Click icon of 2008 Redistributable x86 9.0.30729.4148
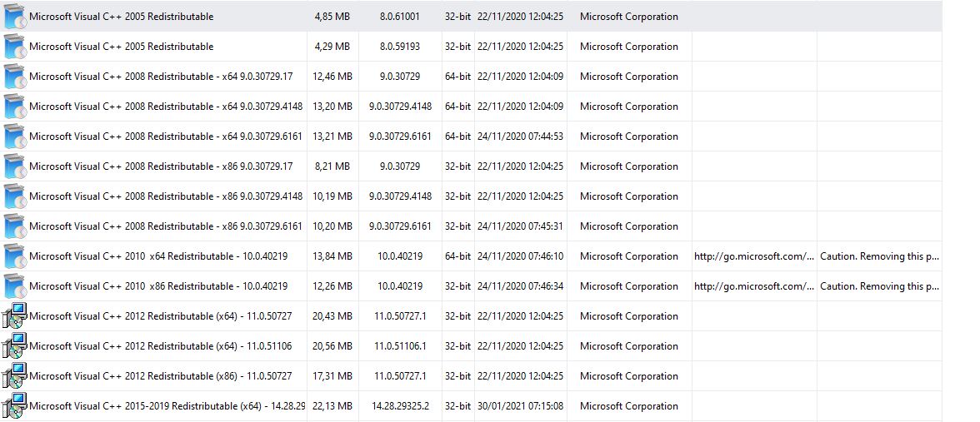 [15, 196]
